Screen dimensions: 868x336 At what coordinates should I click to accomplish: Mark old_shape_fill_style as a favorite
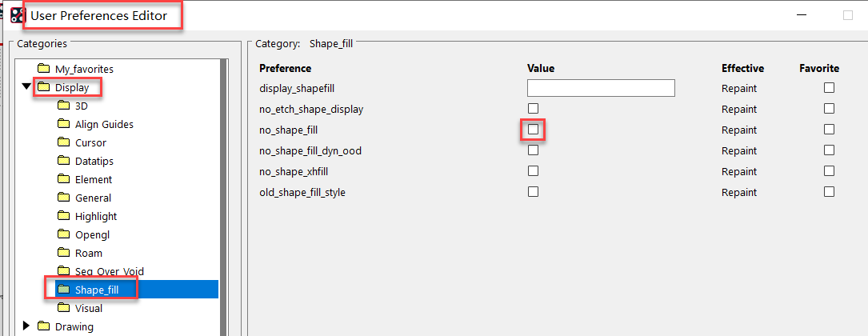point(829,191)
